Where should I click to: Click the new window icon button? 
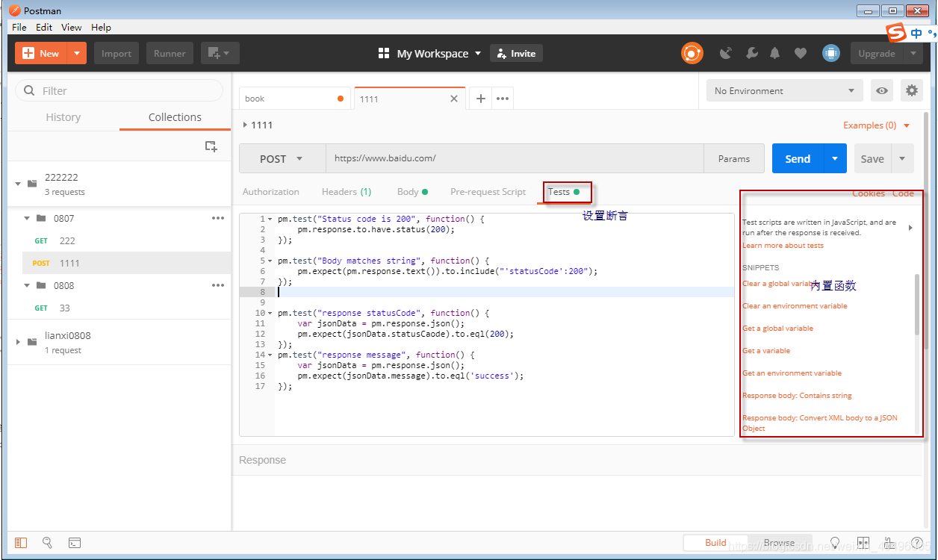[x=220, y=53]
